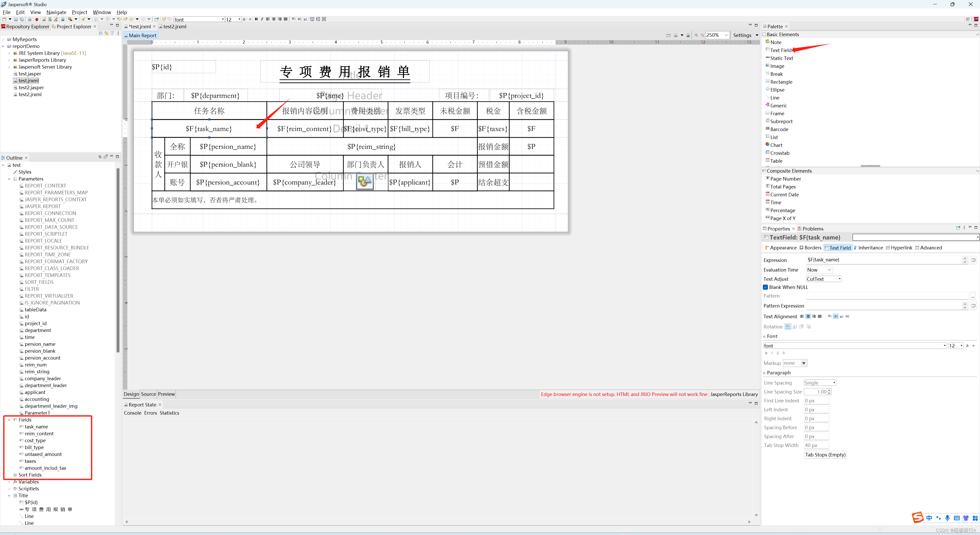Open the Navigate menu
The height and width of the screenshot is (535, 980).
click(56, 12)
